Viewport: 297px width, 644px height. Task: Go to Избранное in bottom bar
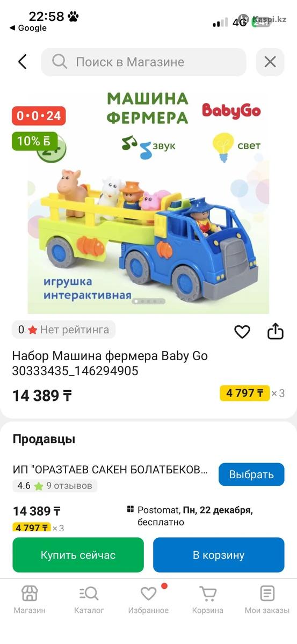148,599
